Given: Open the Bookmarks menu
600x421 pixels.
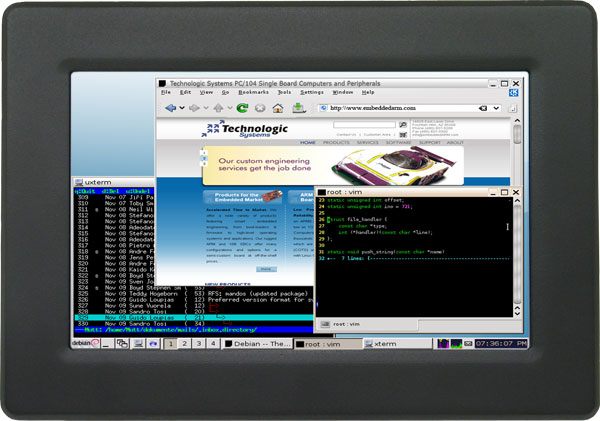Looking at the screenshot, I should click(x=253, y=92).
